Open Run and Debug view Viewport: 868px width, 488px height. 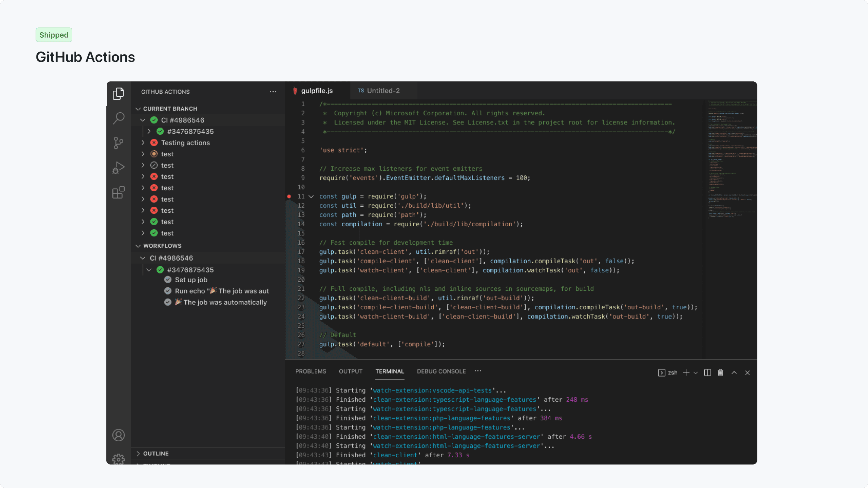coord(119,167)
